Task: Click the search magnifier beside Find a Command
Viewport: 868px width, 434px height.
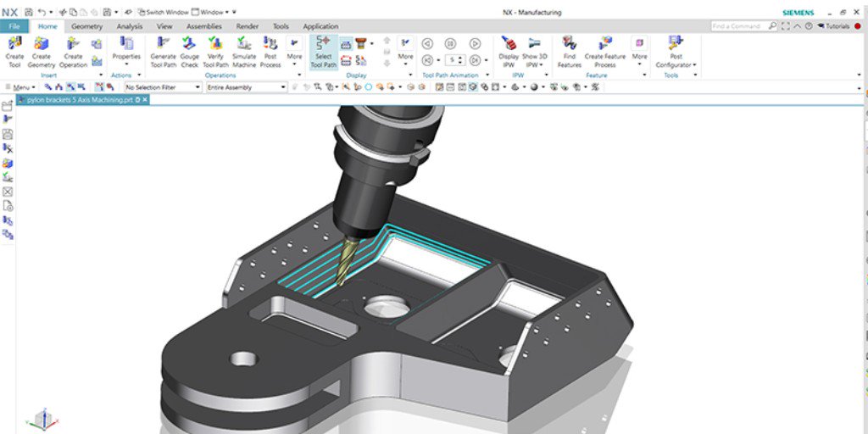Action: pyautogui.click(x=772, y=26)
